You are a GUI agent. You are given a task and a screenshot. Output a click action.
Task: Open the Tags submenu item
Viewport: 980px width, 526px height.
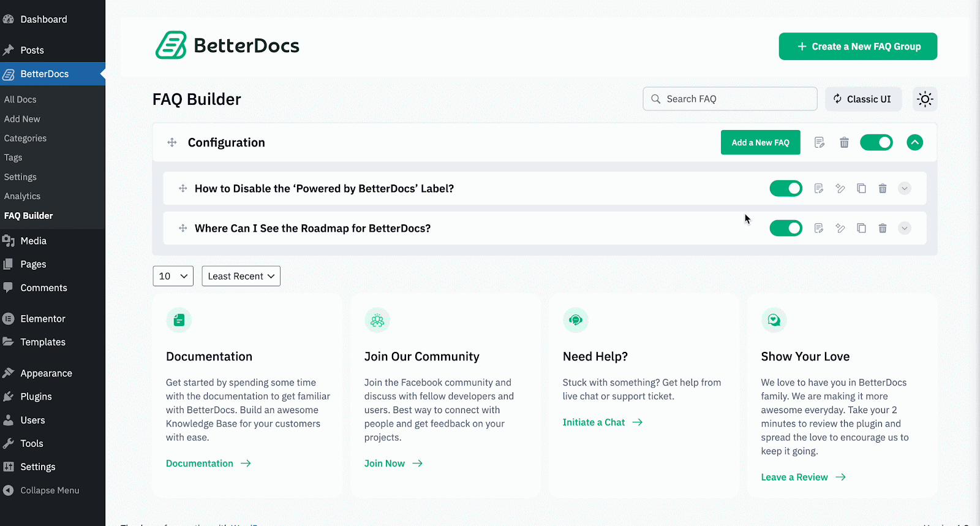pos(13,158)
